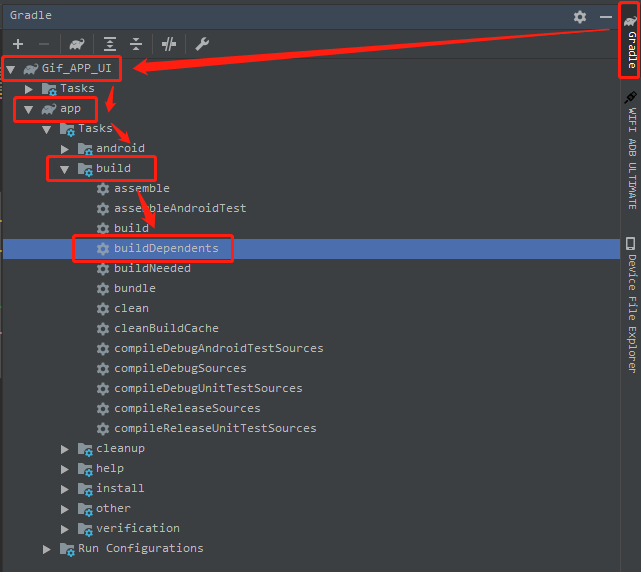Open the WIFI ADB ULTIMATE side tab
Image resolution: width=641 pixels, height=572 pixels.
[631, 150]
